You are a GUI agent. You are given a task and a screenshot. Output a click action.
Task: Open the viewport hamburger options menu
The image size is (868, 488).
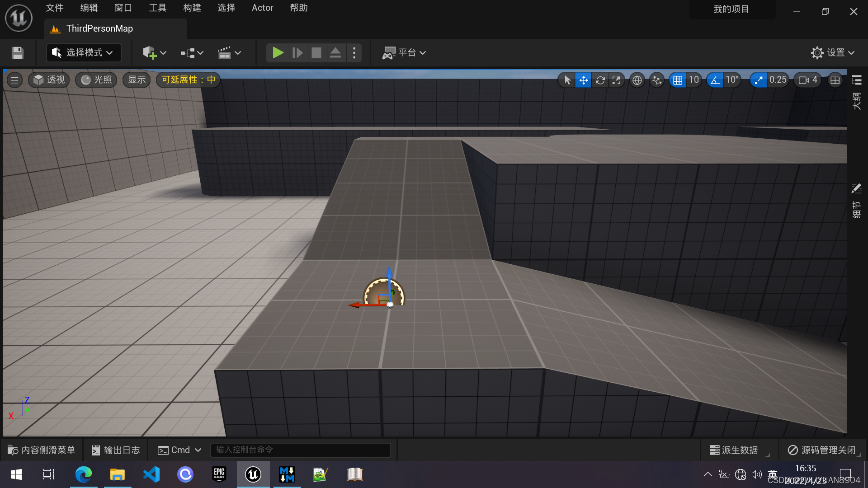[14, 80]
